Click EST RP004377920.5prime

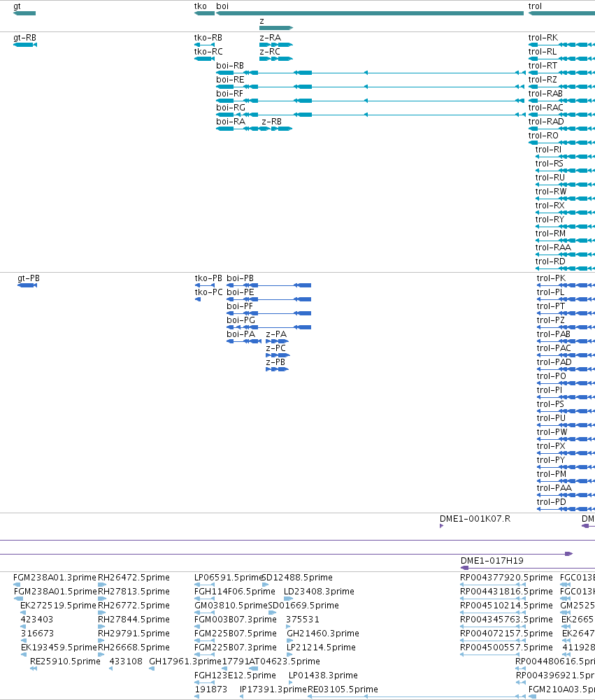tap(506, 578)
